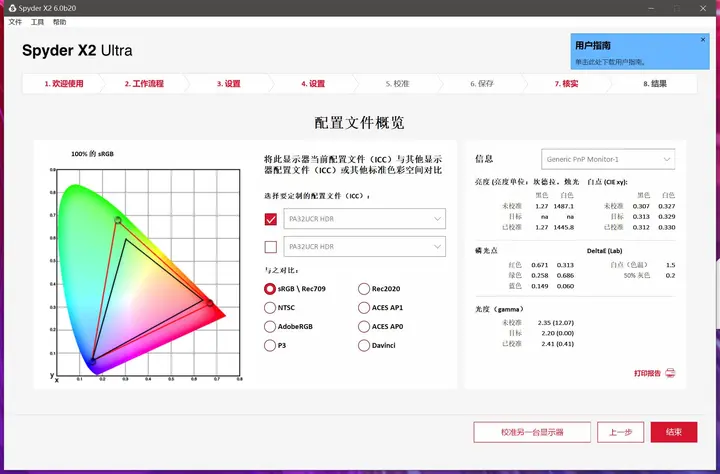The image size is (720, 474).
Task: Go to step 5. 校准
Action: (x=398, y=84)
